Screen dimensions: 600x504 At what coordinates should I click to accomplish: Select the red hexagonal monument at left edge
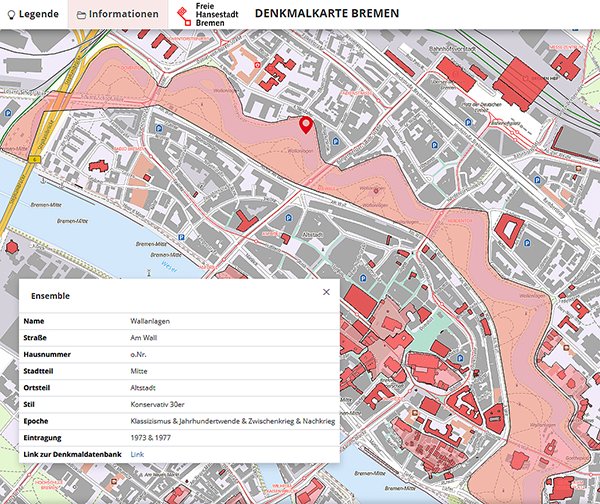[11, 246]
